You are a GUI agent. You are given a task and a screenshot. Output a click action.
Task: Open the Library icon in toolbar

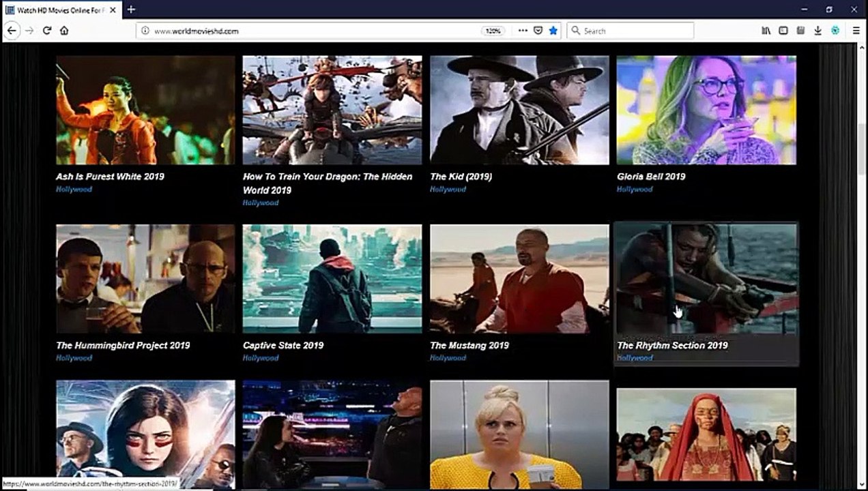coord(766,31)
